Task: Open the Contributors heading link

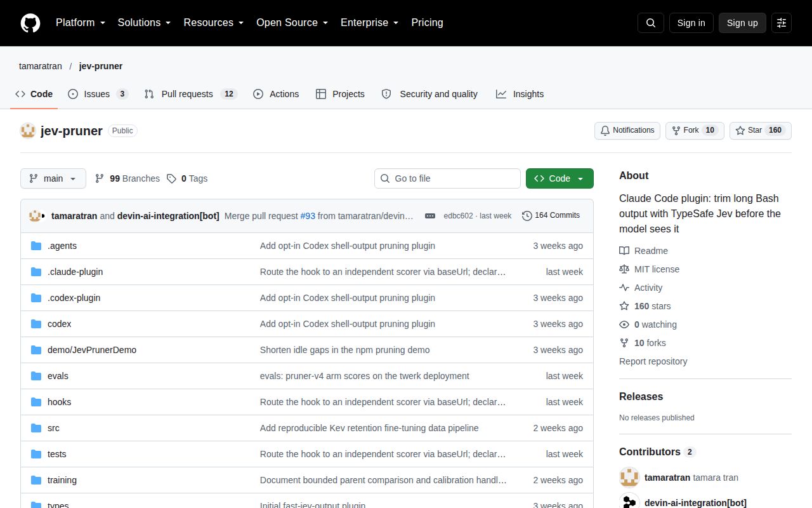Action: 657,451
